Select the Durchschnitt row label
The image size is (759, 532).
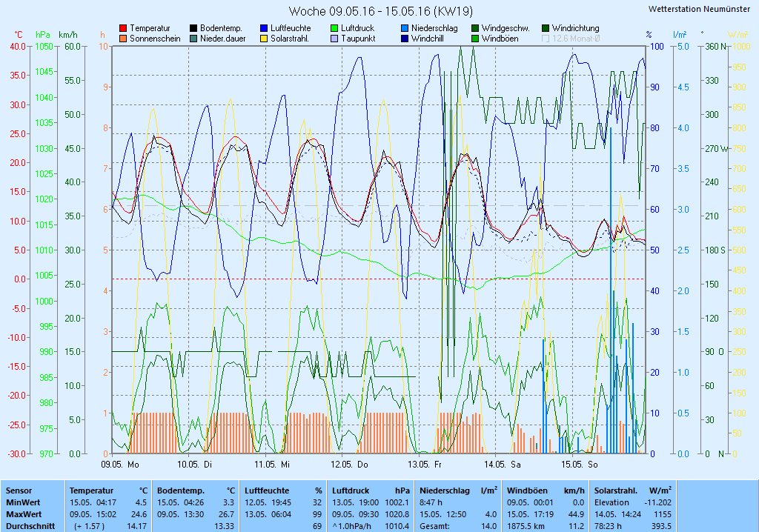30,526
